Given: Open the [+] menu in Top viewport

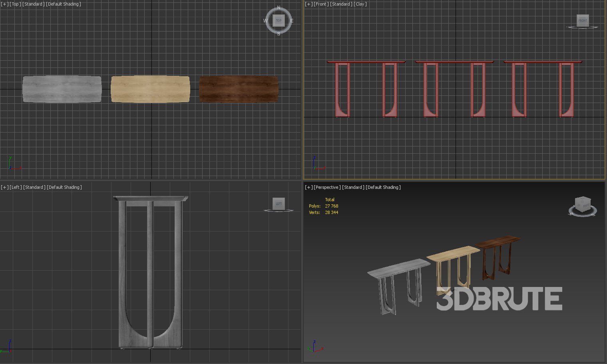Looking at the screenshot, I should point(5,4).
